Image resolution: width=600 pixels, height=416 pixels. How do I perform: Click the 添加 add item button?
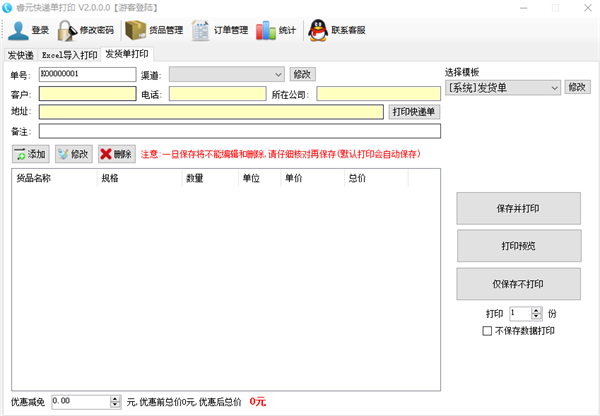click(30, 154)
